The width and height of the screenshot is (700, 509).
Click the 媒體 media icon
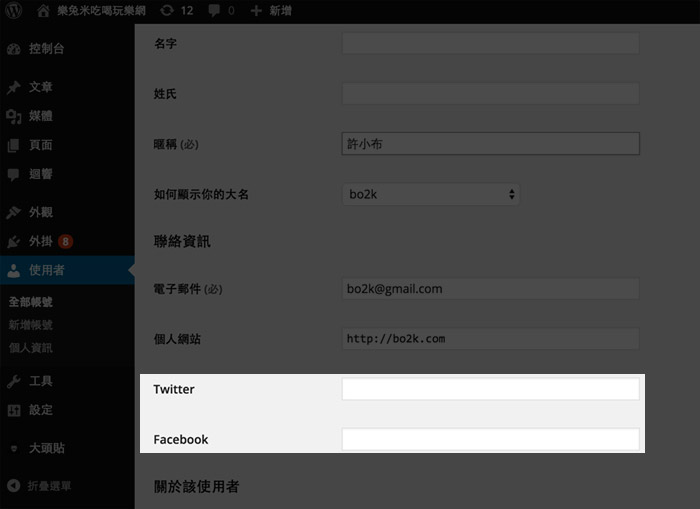point(14,116)
